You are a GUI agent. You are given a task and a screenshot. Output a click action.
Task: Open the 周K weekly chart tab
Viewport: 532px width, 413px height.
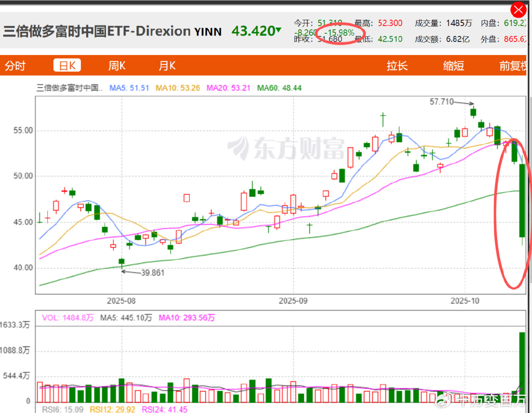click(x=117, y=66)
